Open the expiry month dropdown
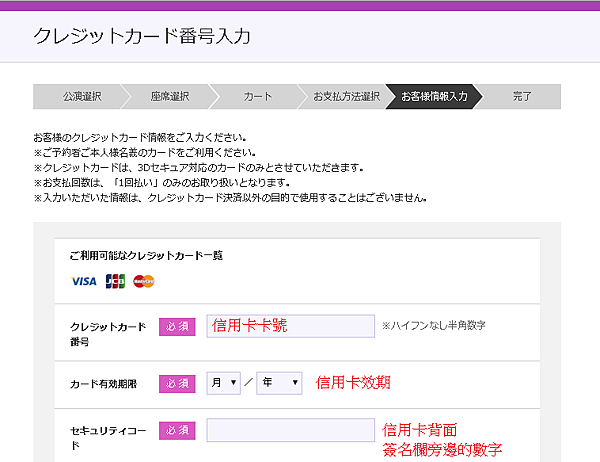 [x=224, y=383]
